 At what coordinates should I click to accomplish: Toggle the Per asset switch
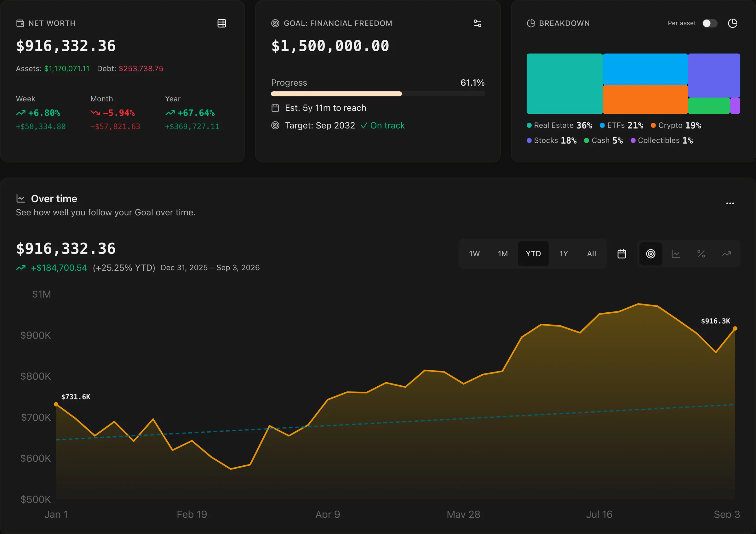coord(710,23)
